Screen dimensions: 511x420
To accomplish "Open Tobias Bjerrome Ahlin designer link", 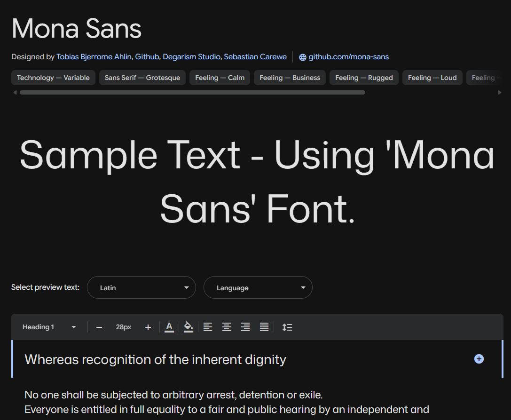I will [x=94, y=57].
